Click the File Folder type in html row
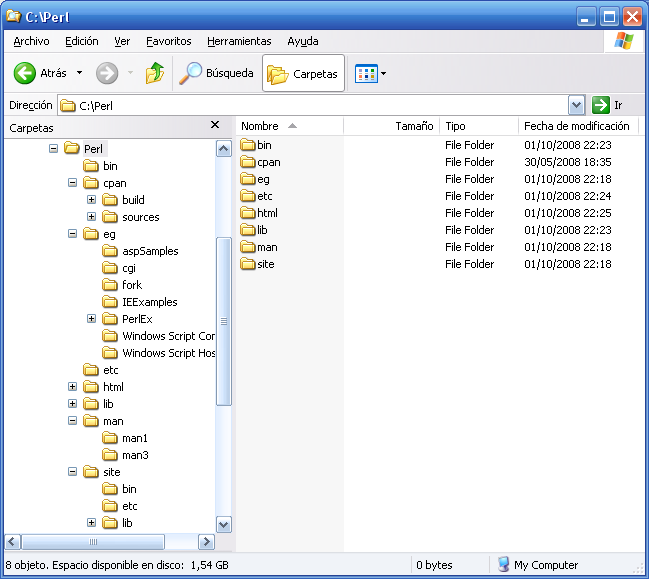Viewport: 649px width, 579px height. click(469, 213)
